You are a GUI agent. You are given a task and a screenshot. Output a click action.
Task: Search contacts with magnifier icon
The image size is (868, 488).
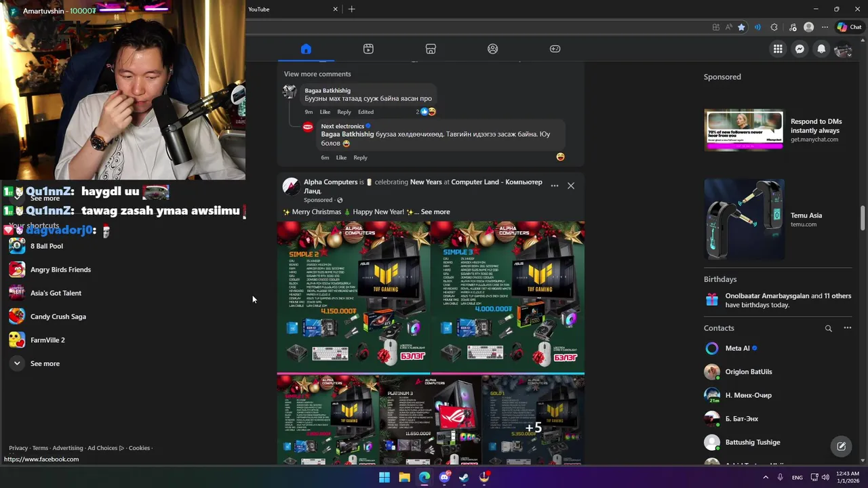coord(828,328)
